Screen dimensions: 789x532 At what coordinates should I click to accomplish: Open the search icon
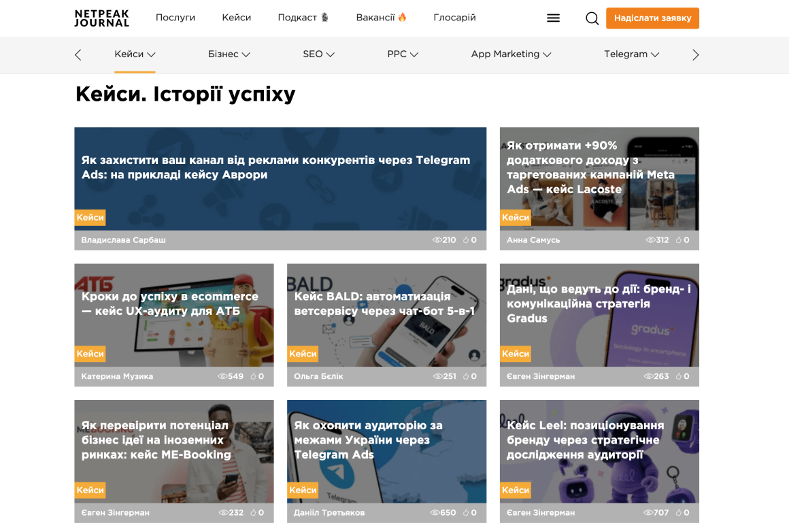coord(592,18)
